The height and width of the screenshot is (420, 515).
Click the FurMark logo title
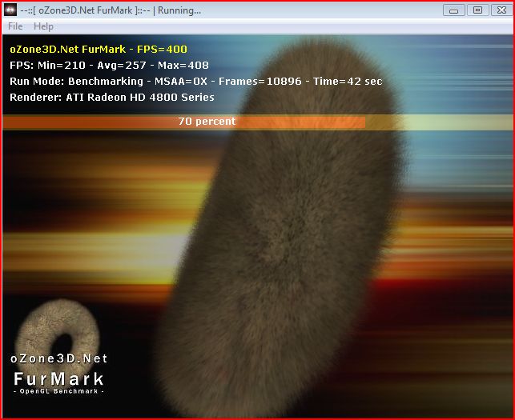click(x=59, y=379)
